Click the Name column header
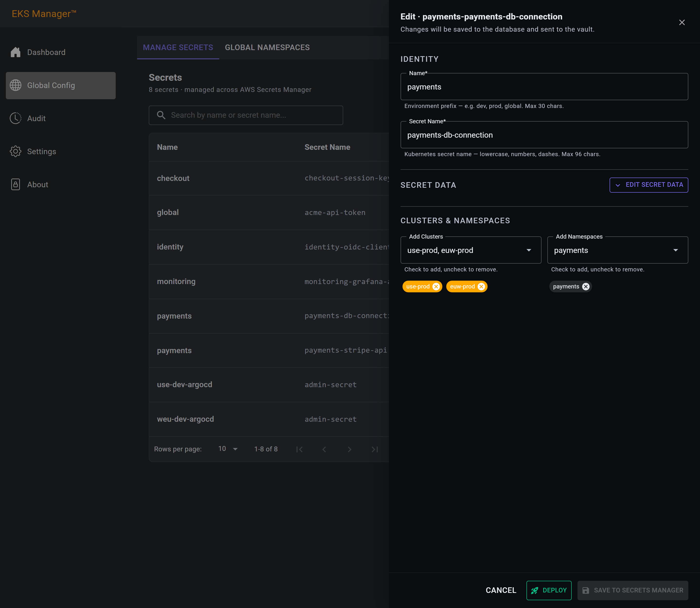This screenshot has height=608, width=700. point(167,147)
